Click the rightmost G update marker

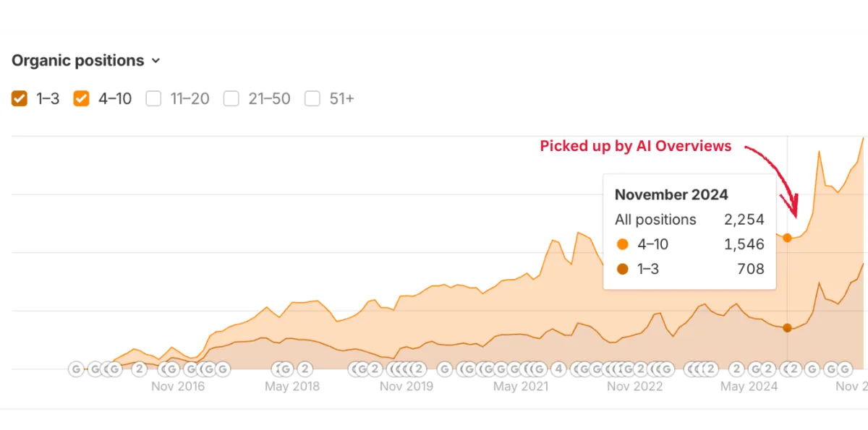point(844,369)
